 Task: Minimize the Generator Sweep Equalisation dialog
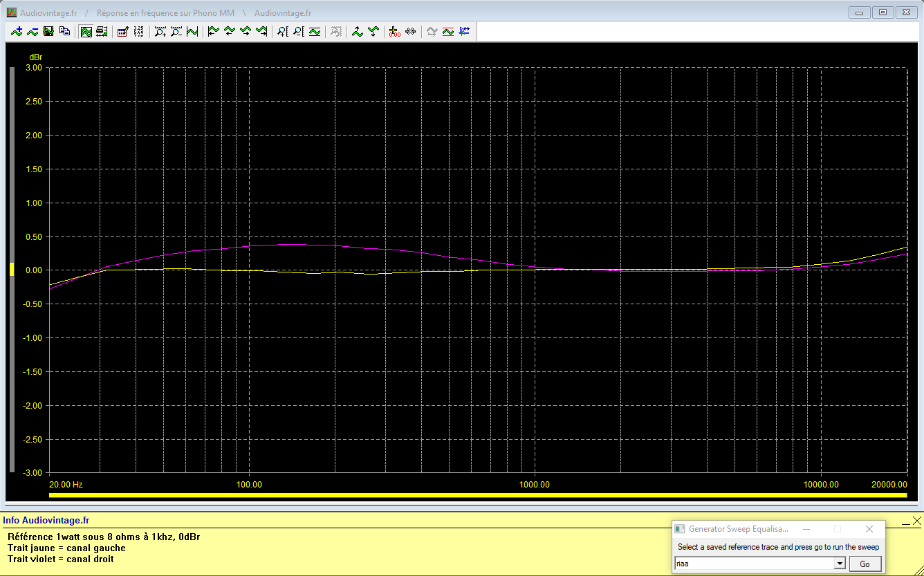[x=806, y=529]
